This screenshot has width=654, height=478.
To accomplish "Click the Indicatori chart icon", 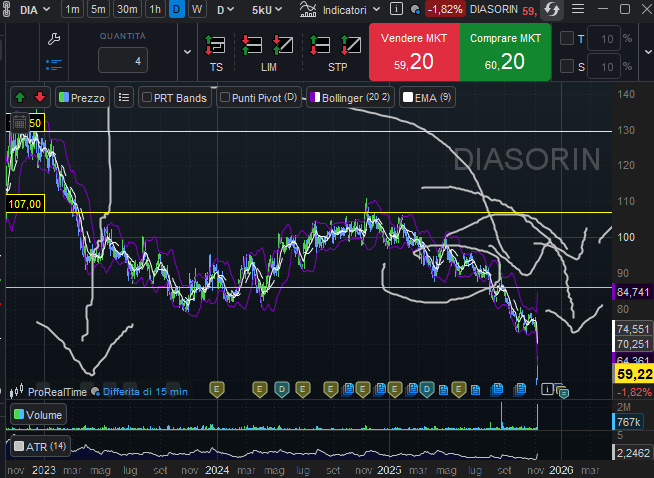I will tap(306, 9).
